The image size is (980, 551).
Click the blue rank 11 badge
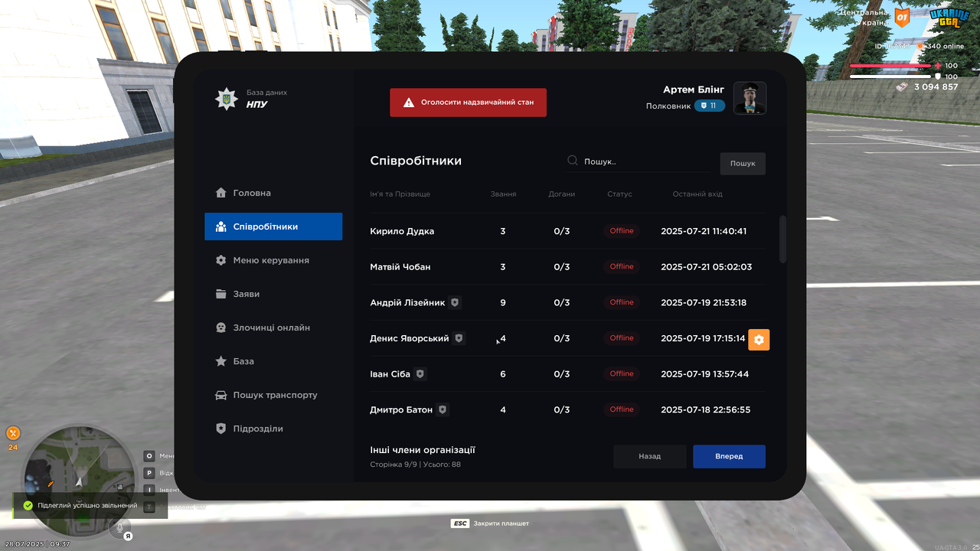click(710, 106)
